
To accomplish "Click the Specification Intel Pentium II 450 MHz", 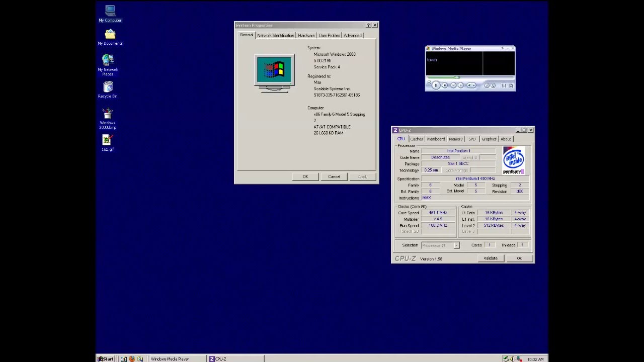I will pyautogui.click(x=475, y=178).
